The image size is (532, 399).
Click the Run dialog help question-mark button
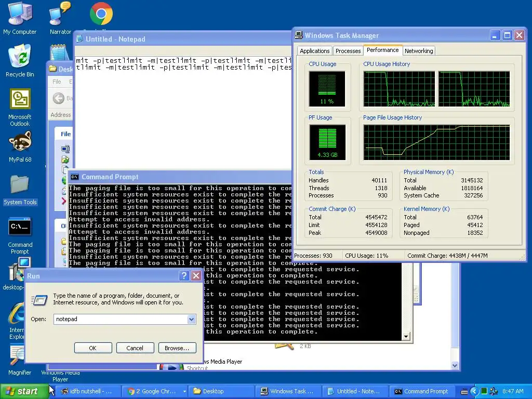[x=184, y=275]
